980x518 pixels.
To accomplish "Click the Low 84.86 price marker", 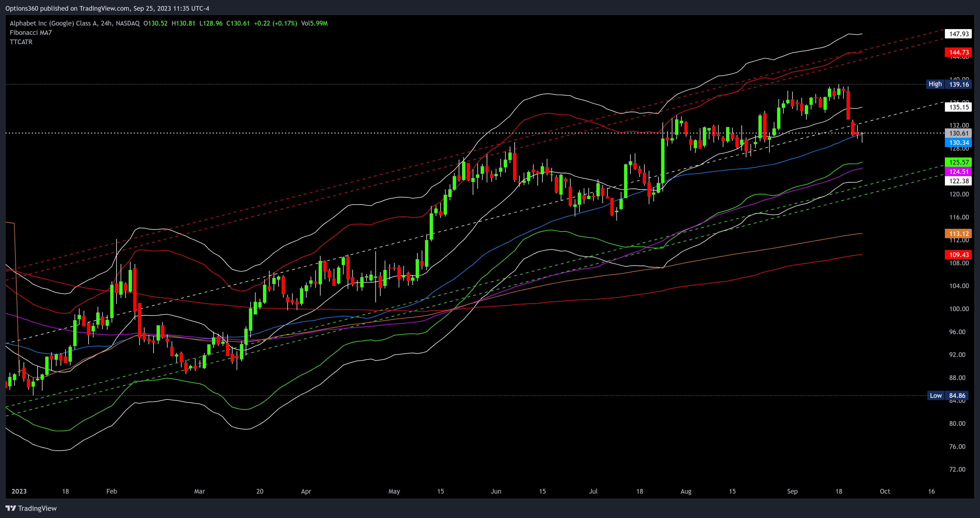I will 948,395.
